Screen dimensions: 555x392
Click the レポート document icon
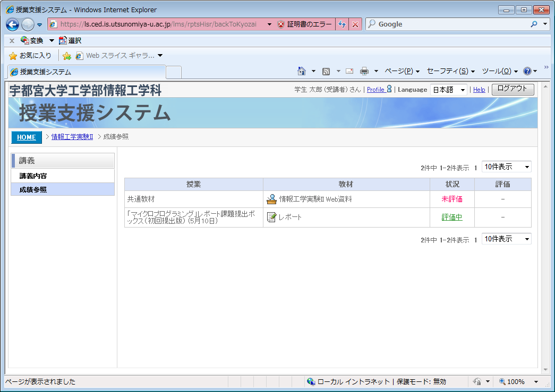(x=271, y=217)
